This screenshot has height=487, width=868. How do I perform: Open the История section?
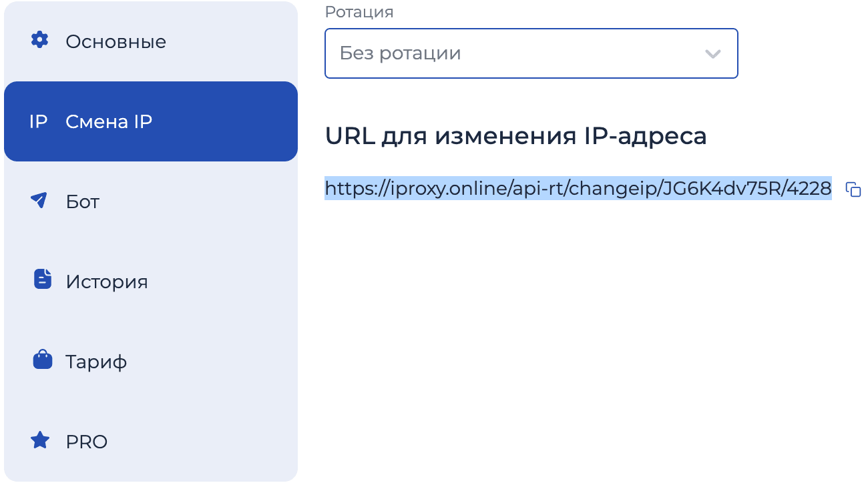(x=107, y=281)
